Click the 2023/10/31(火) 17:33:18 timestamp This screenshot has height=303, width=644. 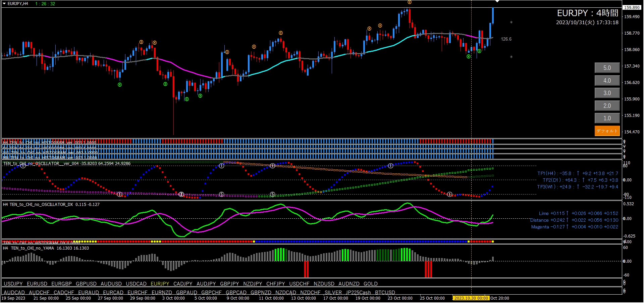coord(587,23)
